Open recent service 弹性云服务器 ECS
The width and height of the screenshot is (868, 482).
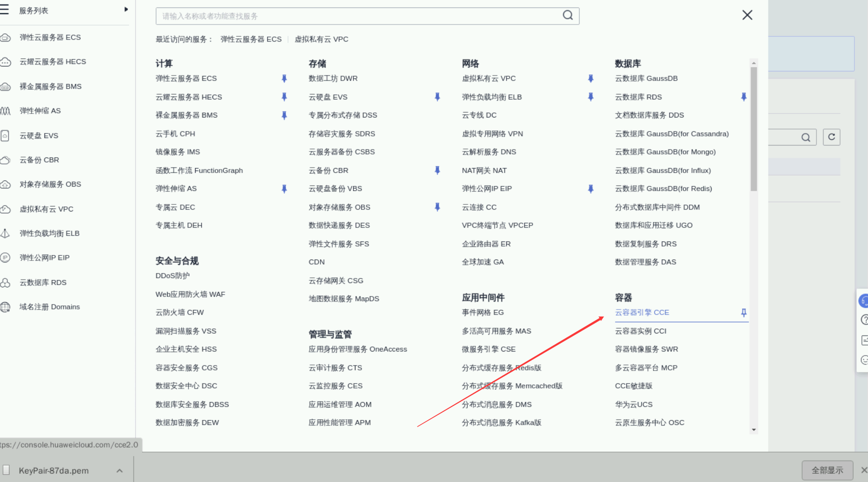tap(251, 39)
